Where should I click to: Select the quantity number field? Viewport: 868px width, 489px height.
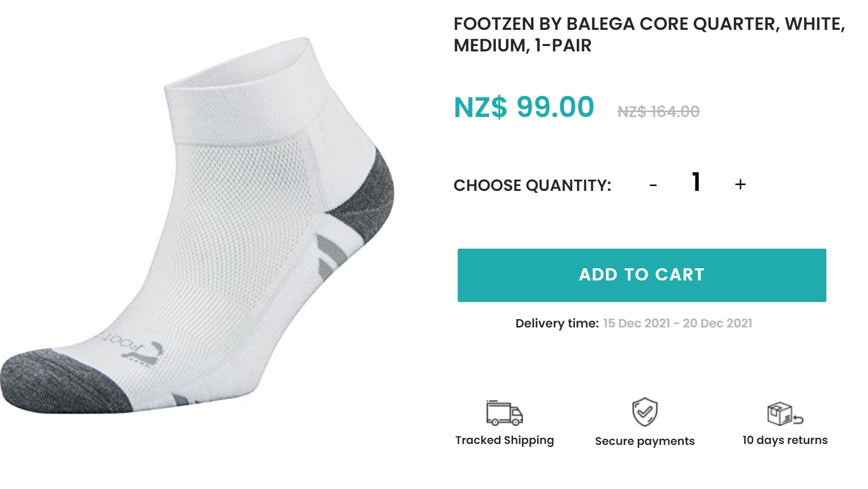pyautogui.click(x=696, y=182)
